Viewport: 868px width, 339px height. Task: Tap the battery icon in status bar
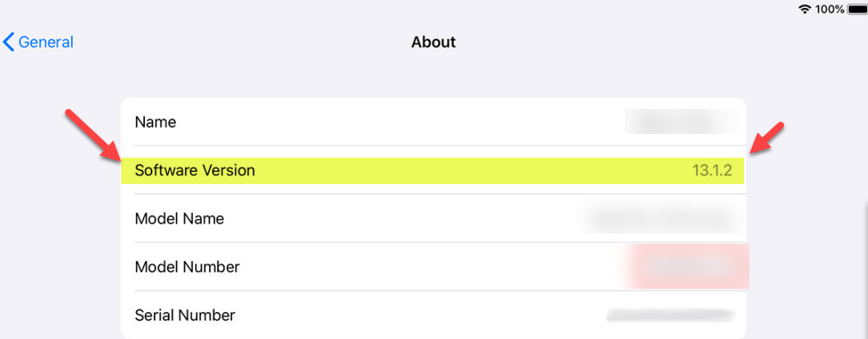(856, 9)
